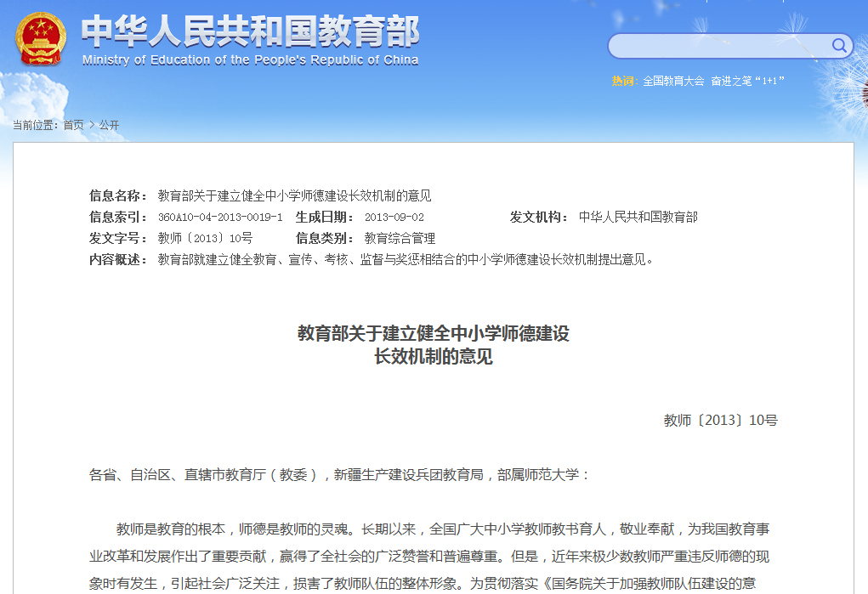Click the 内容概述 label
This screenshot has width=868, height=594.
(x=118, y=260)
